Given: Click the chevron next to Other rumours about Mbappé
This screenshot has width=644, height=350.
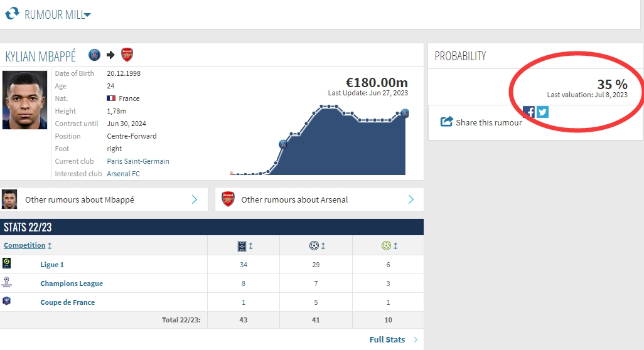Looking at the screenshot, I should 195,200.
